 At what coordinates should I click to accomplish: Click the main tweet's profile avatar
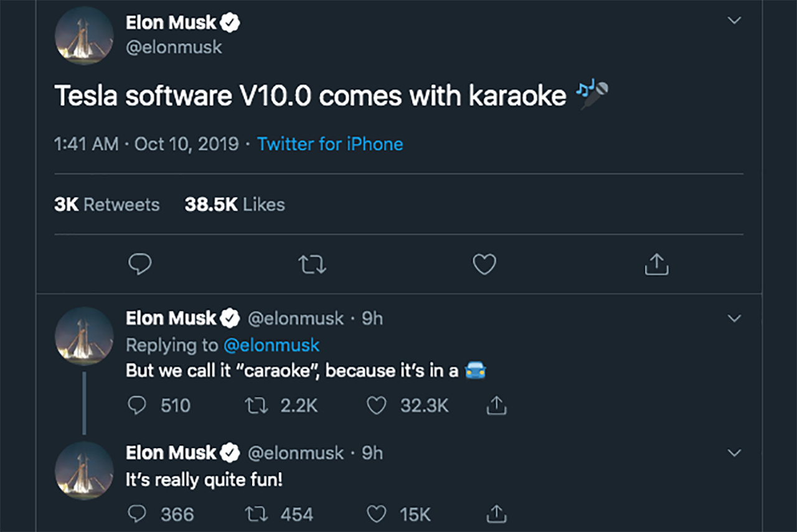point(84,36)
